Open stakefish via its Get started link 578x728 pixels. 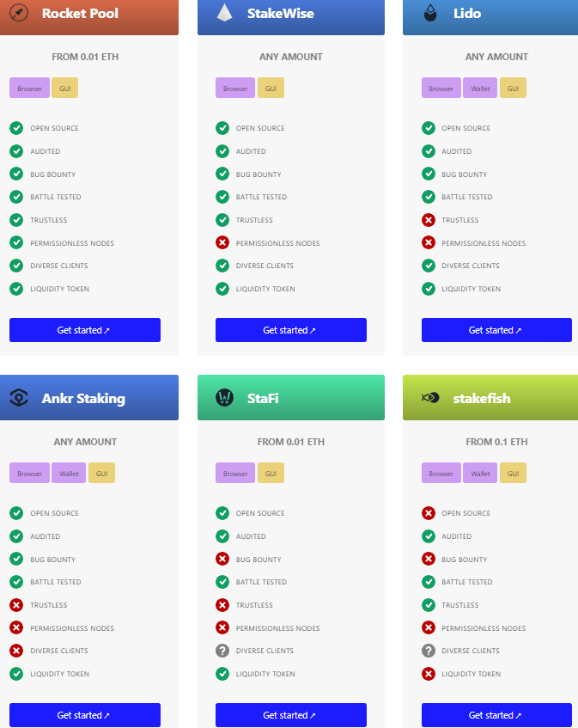[x=496, y=715]
